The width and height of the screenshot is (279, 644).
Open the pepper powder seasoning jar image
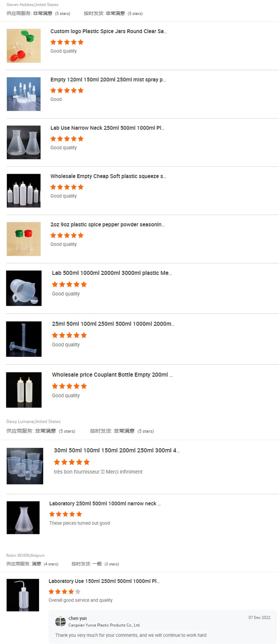pos(23,239)
